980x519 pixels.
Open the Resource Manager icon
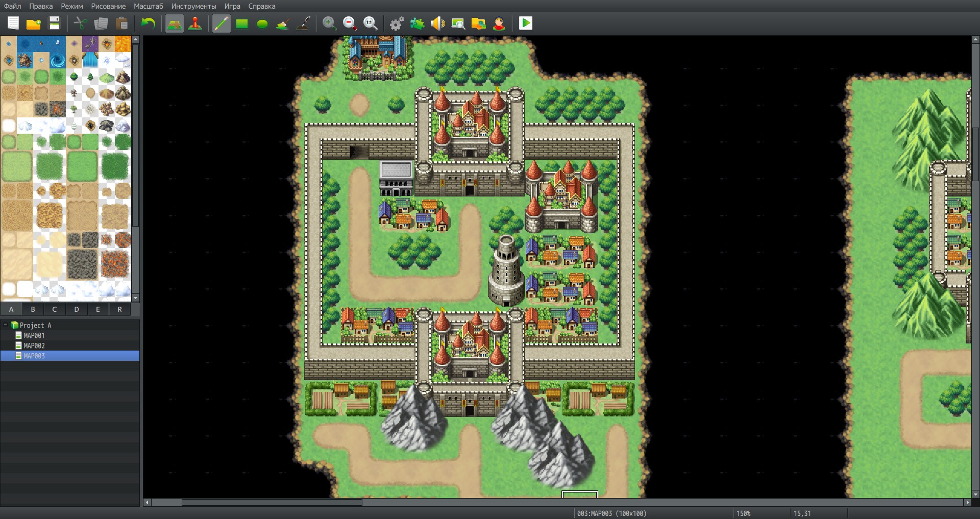[478, 23]
